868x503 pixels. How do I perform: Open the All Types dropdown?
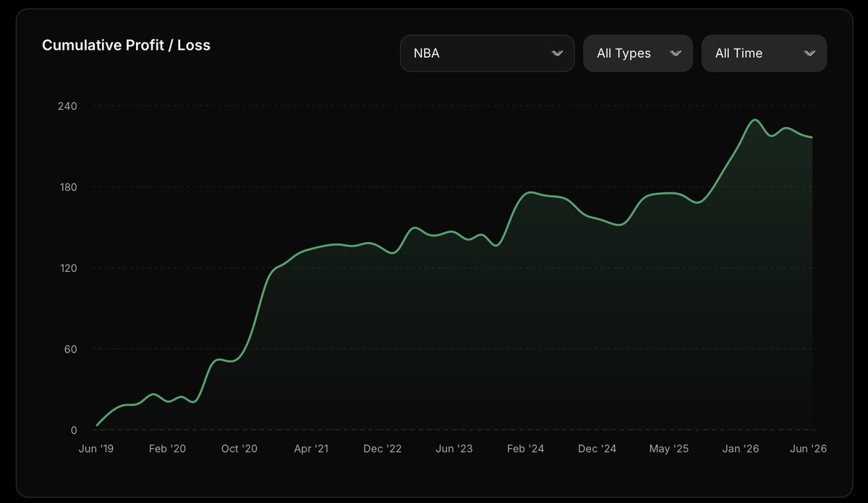(638, 53)
